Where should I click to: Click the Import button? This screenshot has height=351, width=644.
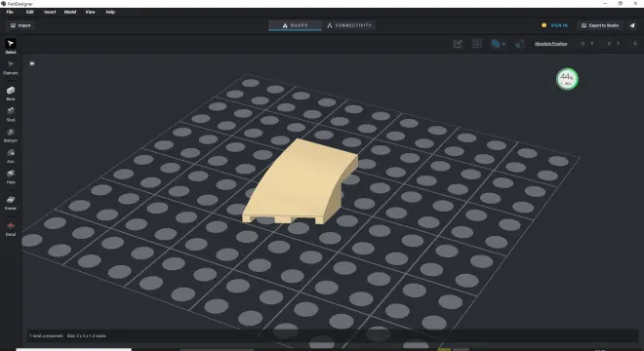pyautogui.click(x=20, y=25)
